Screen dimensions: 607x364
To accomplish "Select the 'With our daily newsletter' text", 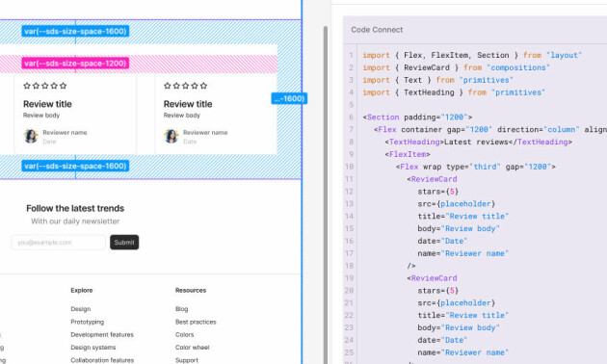I will [x=75, y=221].
